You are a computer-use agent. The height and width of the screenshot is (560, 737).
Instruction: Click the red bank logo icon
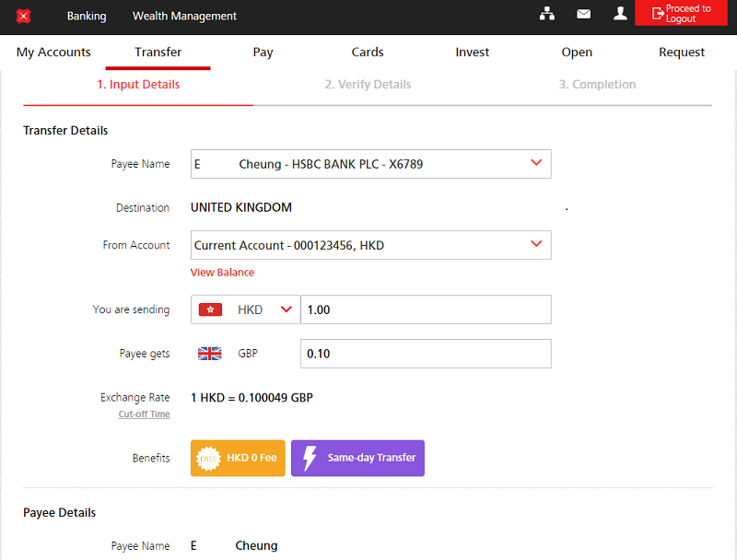tap(24, 16)
